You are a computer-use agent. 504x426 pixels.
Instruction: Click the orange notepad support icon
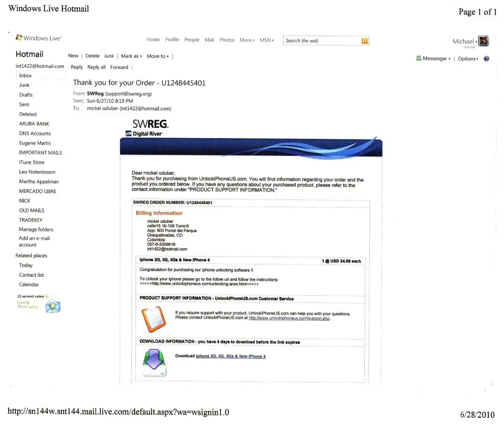pos(154,319)
